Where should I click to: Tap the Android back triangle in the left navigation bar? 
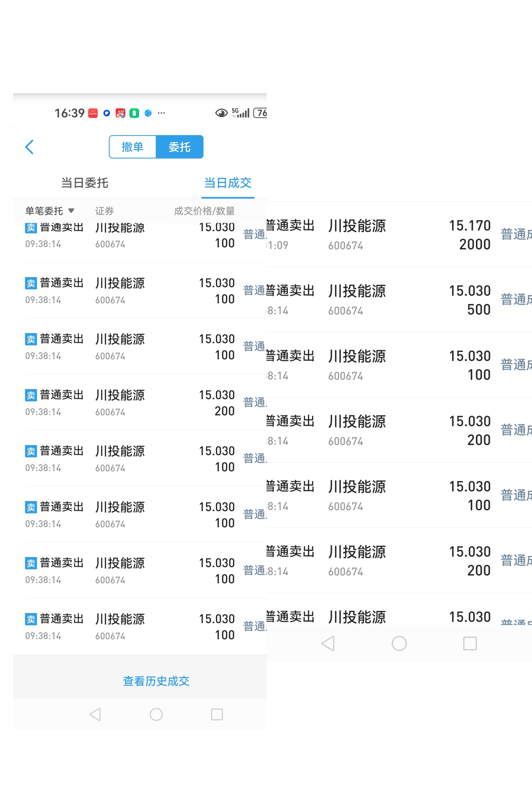95,714
